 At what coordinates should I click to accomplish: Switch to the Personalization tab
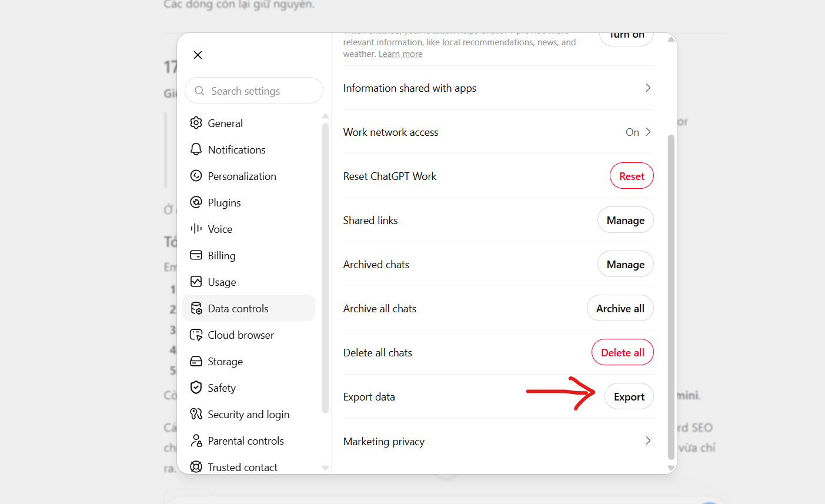pos(249,176)
